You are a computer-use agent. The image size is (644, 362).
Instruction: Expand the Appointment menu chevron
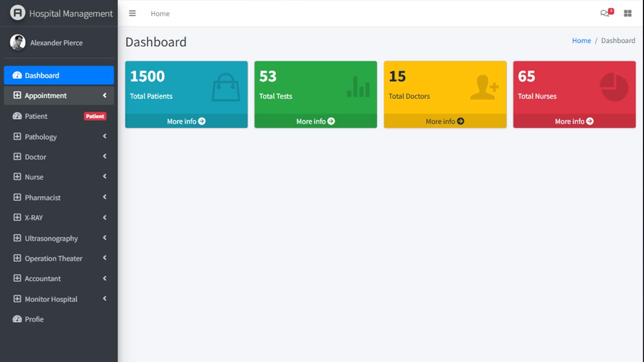[105, 96]
